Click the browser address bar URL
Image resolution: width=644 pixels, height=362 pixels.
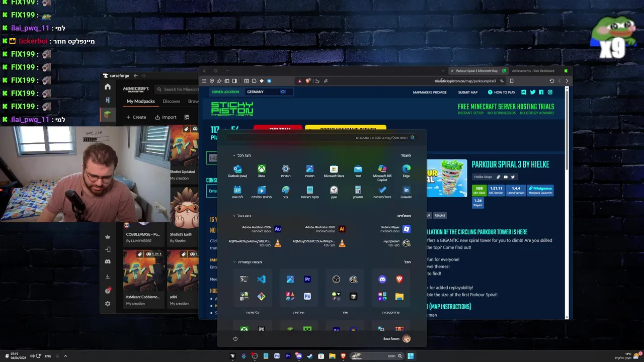465,81
